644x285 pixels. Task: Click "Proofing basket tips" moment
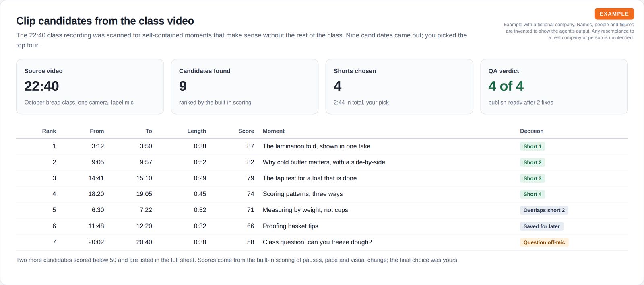pyautogui.click(x=291, y=226)
